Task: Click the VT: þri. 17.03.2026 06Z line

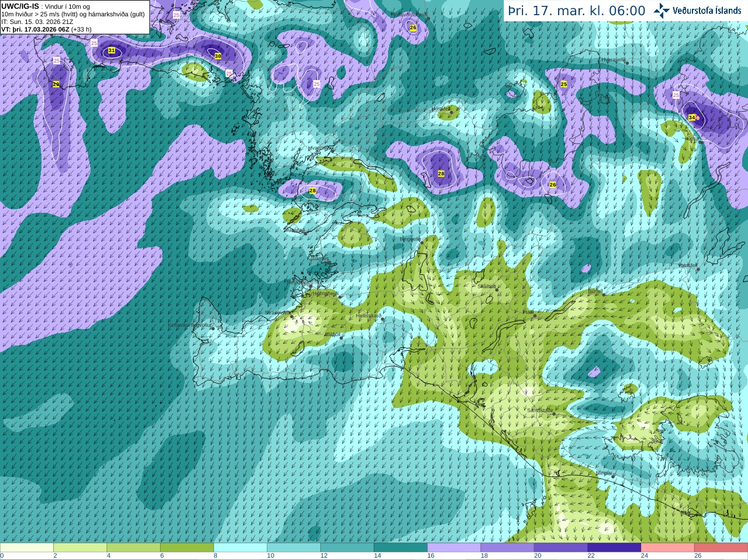Action: [x=46, y=29]
